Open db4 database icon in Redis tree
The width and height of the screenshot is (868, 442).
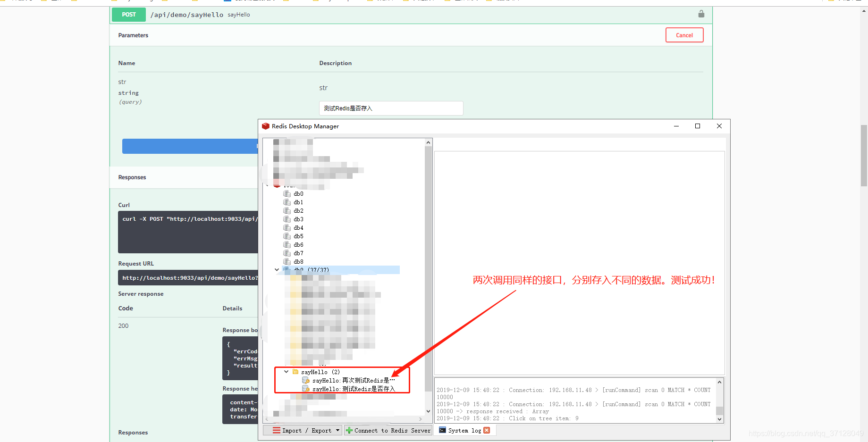pyautogui.click(x=287, y=228)
